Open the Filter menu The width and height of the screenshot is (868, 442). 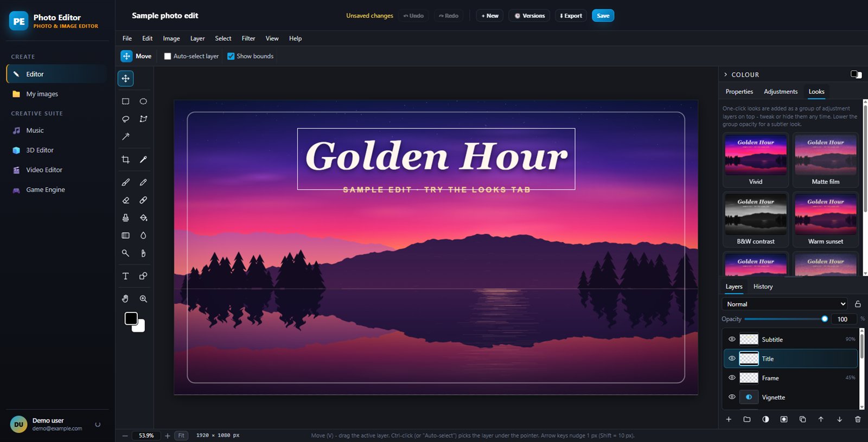tap(248, 39)
